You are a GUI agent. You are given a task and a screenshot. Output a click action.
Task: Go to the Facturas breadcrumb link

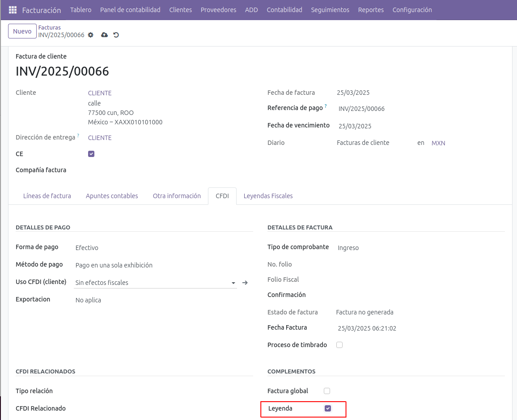tap(49, 28)
